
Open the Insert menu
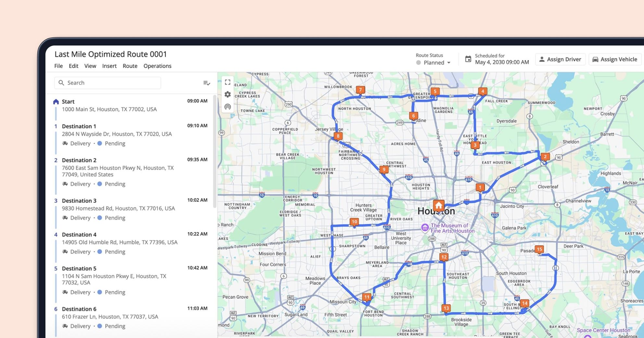109,66
